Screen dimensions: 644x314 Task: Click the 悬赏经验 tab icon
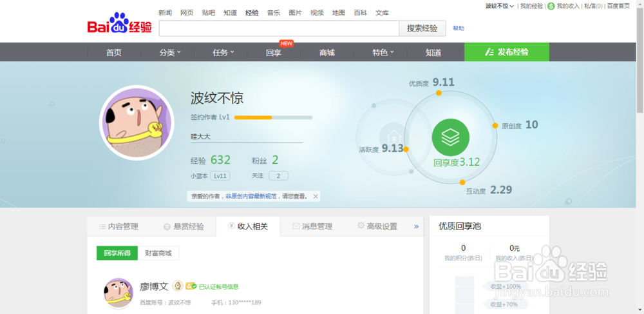(167, 227)
